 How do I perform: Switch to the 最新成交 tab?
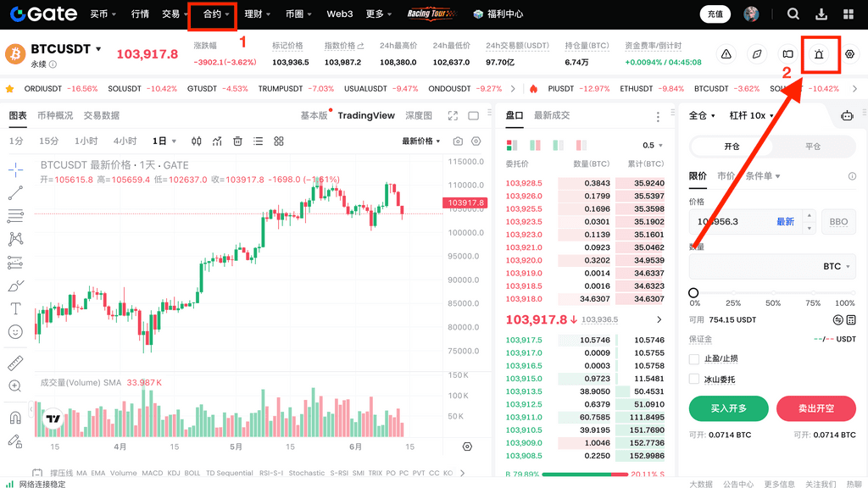click(x=552, y=115)
